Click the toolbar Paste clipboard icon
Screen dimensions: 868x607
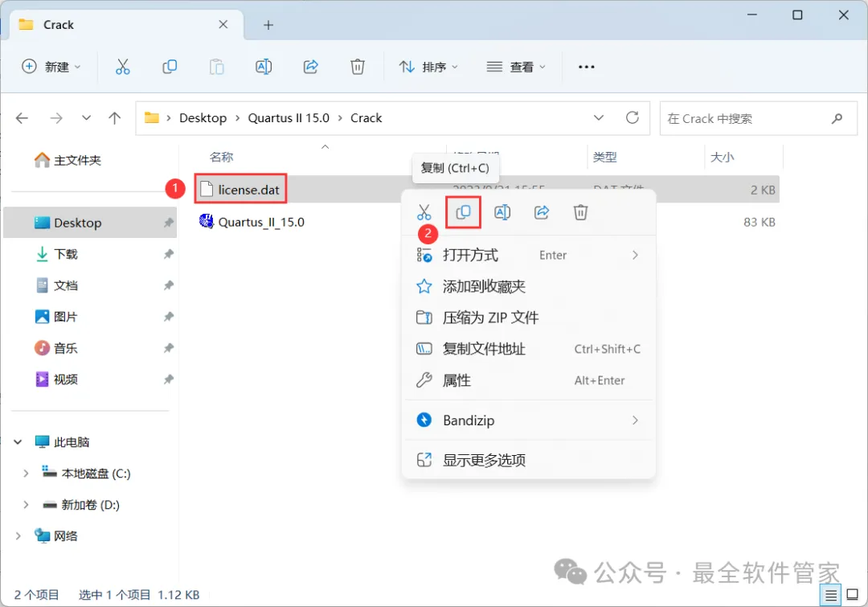[216, 67]
